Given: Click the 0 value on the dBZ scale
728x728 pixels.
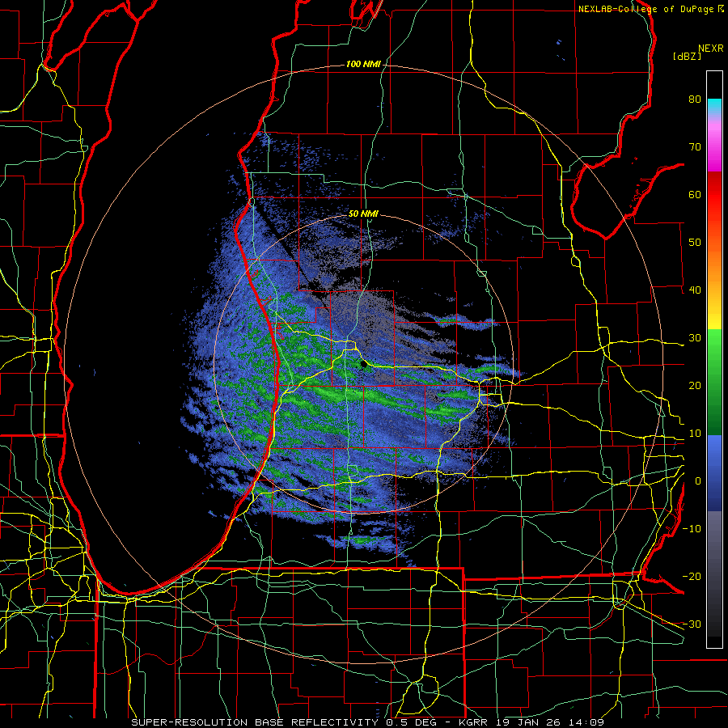Looking at the screenshot, I should pos(698,481).
